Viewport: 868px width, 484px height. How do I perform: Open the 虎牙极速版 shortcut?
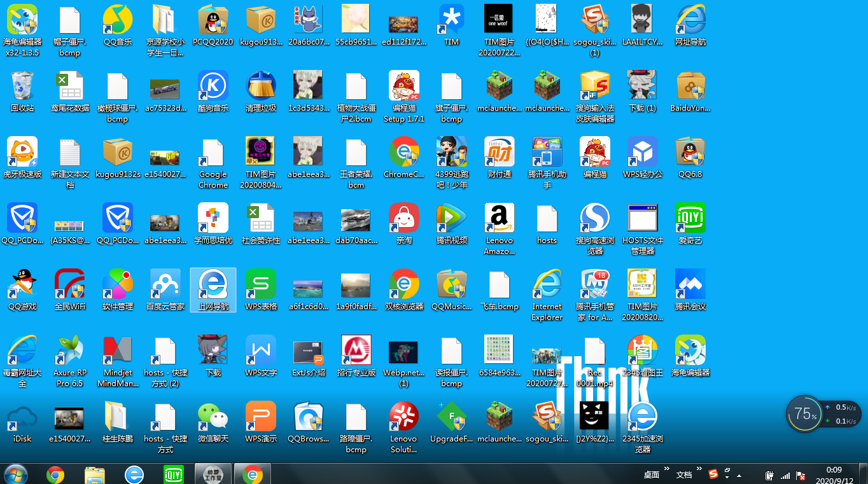pos(22,157)
